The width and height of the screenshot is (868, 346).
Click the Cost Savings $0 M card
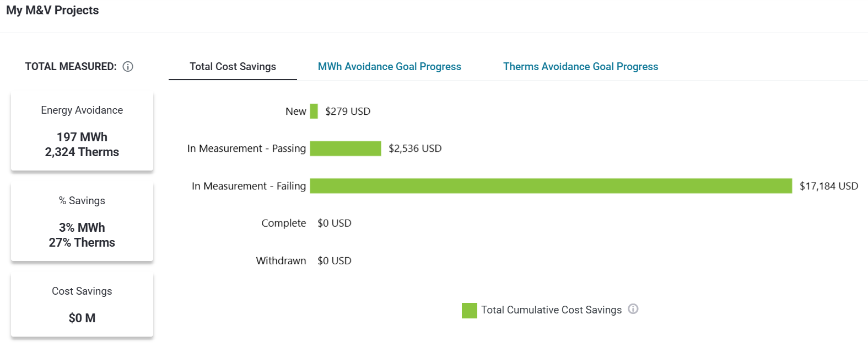[x=82, y=305]
